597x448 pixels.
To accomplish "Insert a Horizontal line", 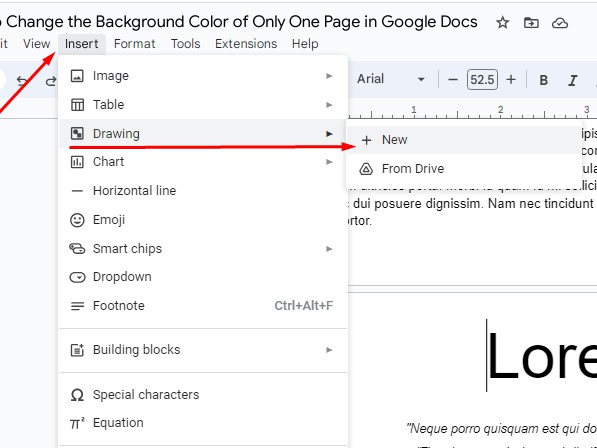I will pos(203,190).
